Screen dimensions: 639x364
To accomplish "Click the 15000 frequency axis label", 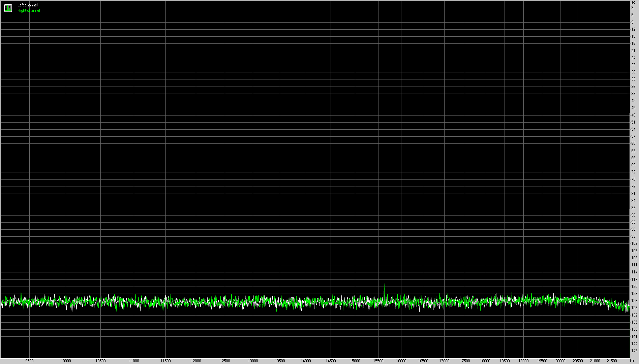I will pyautogui.click(x=355, y=361).
